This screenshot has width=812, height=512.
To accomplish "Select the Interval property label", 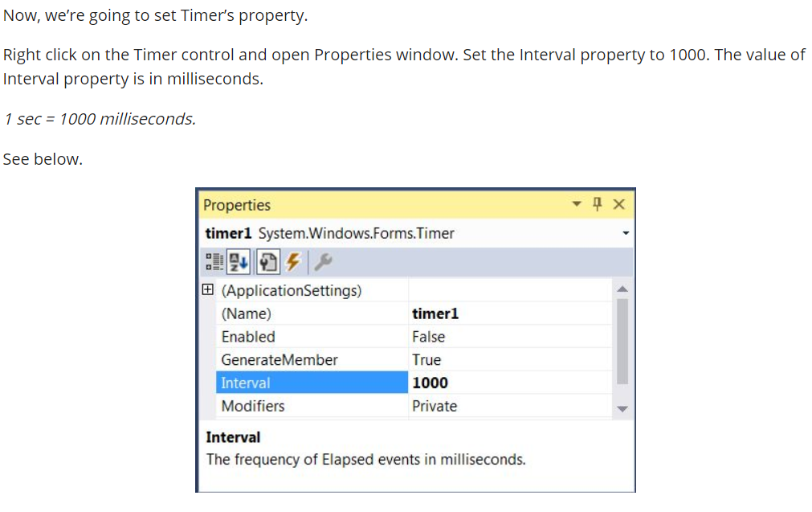I will [246, 383].
